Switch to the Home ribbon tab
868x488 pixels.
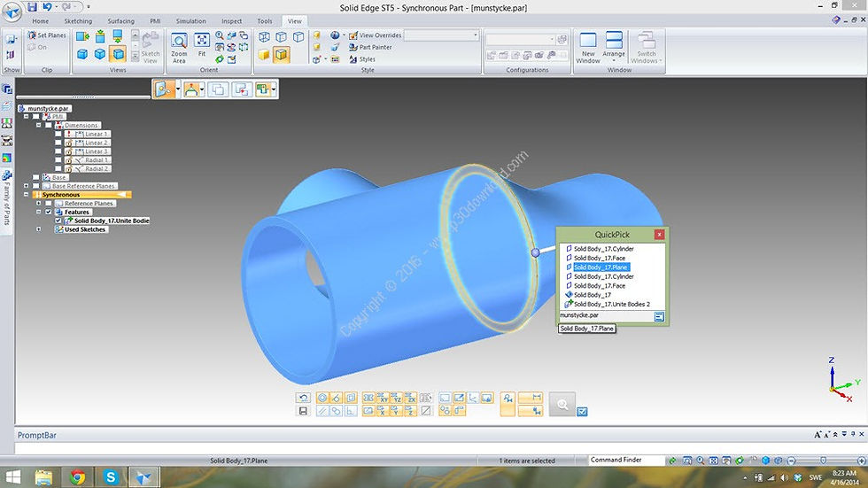tap(41, 21)
